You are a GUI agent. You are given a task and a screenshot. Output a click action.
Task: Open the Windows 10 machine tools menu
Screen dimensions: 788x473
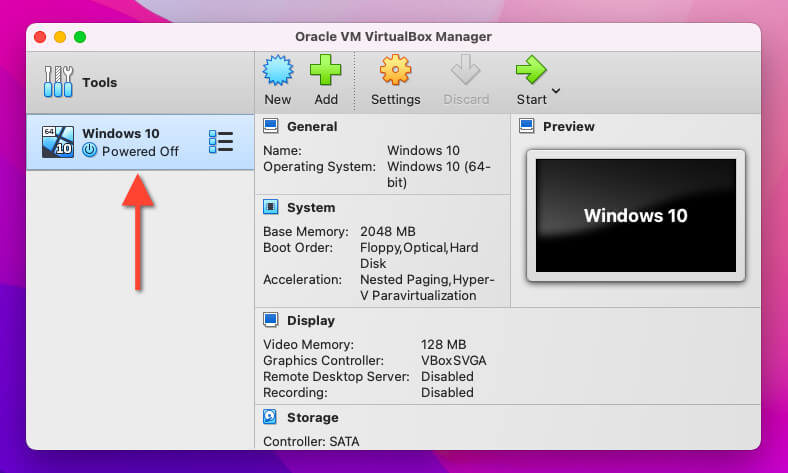click(x=221, y=142)
